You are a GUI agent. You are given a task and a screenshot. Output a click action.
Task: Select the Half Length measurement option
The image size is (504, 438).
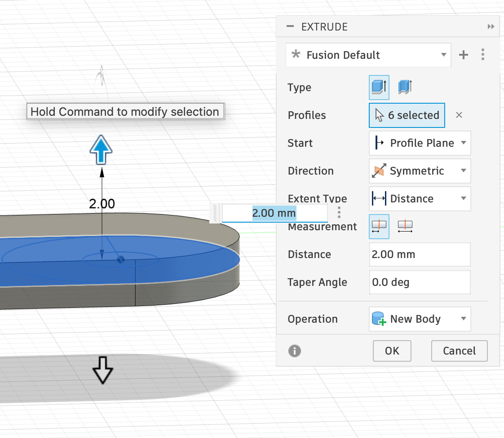pos(379,226)
